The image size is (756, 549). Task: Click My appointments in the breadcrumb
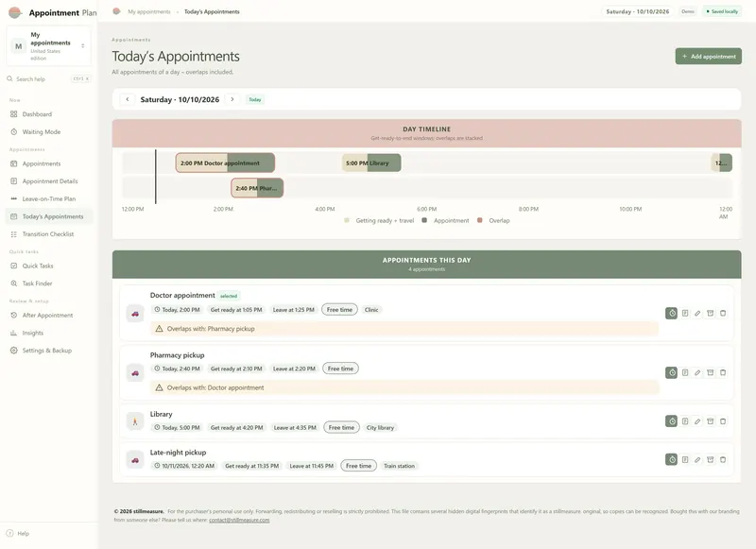(x=149, y=11)
